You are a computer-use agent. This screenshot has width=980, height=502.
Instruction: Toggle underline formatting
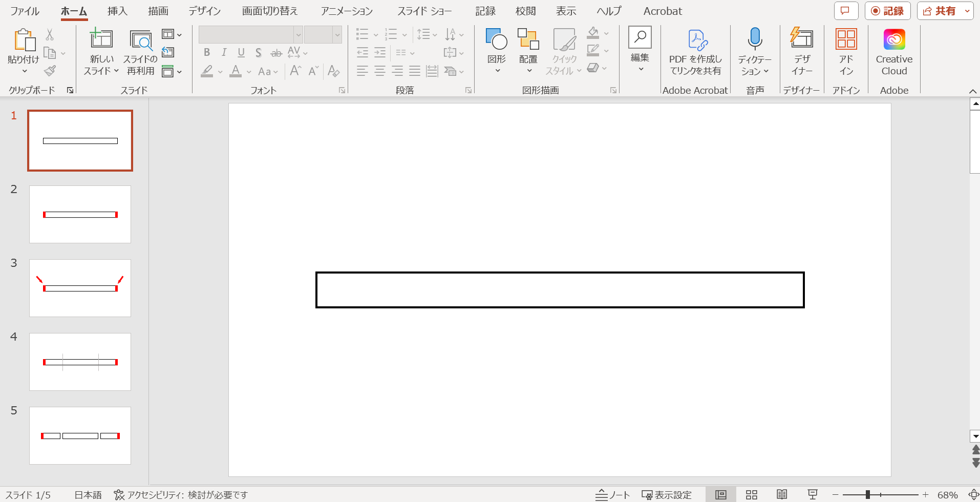point(241,52)
